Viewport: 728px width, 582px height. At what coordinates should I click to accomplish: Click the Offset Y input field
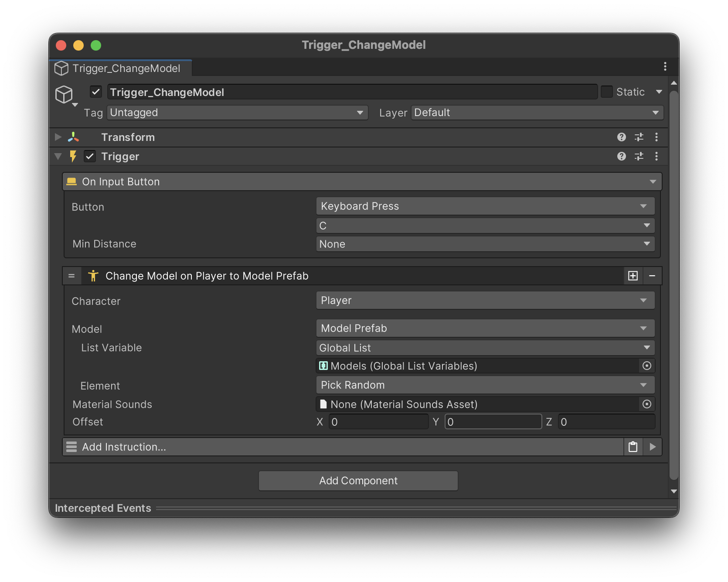(x=493, y=422)
